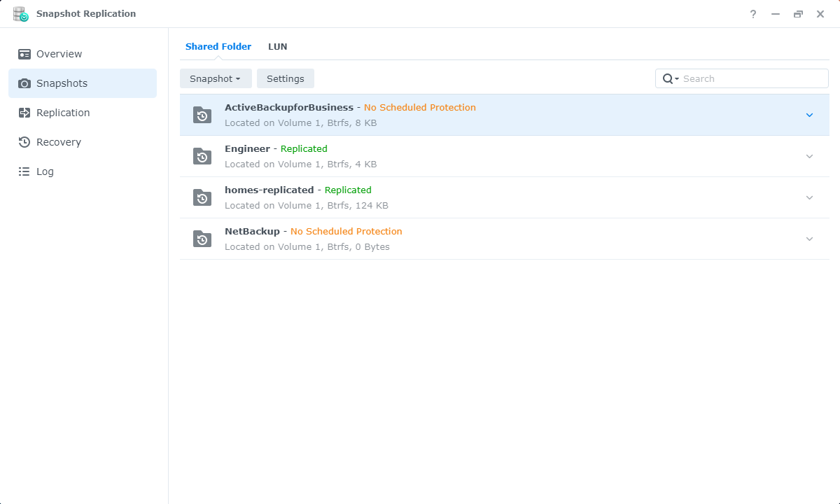Click the ActiveBackupforBusiness folder icon
840x504 pixels.
(x=202, y=115)
